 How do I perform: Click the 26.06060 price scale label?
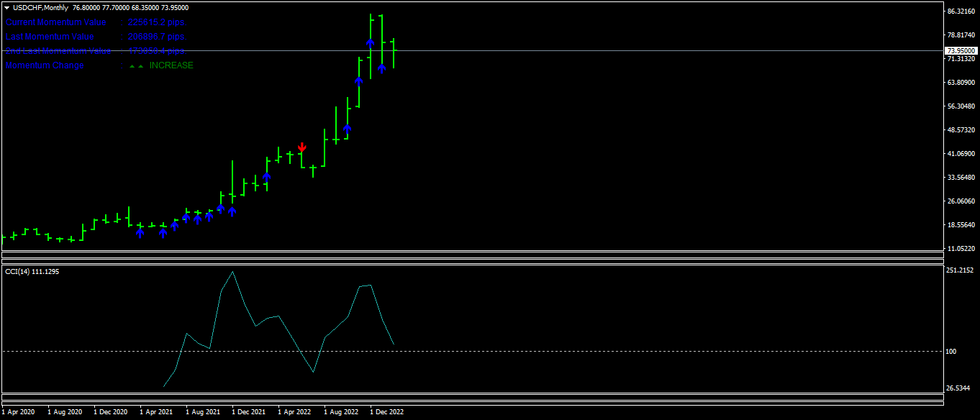click(x=961, y=201)
